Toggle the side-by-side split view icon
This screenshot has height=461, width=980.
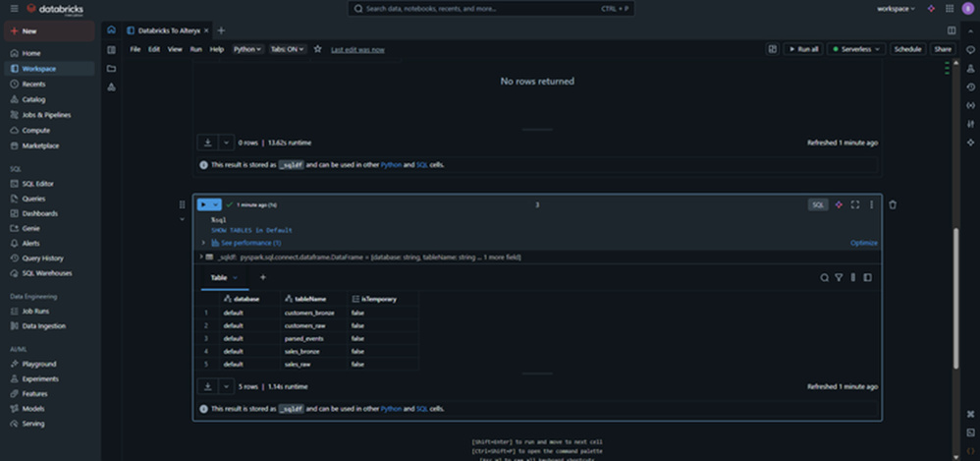[952, 30]
